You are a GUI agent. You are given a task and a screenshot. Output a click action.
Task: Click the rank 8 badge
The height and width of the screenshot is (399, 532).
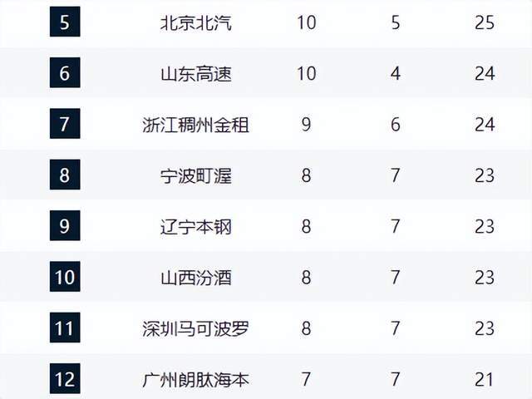(65, 175)
